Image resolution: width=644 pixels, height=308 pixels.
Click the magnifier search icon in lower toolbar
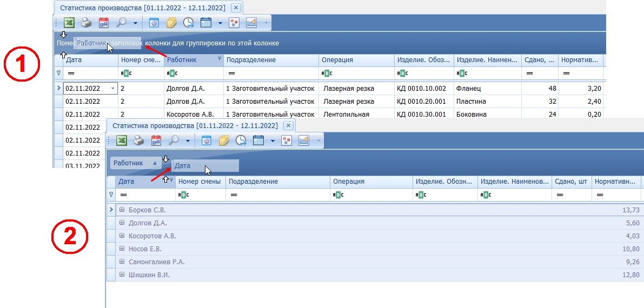click(x=174, y=141)
